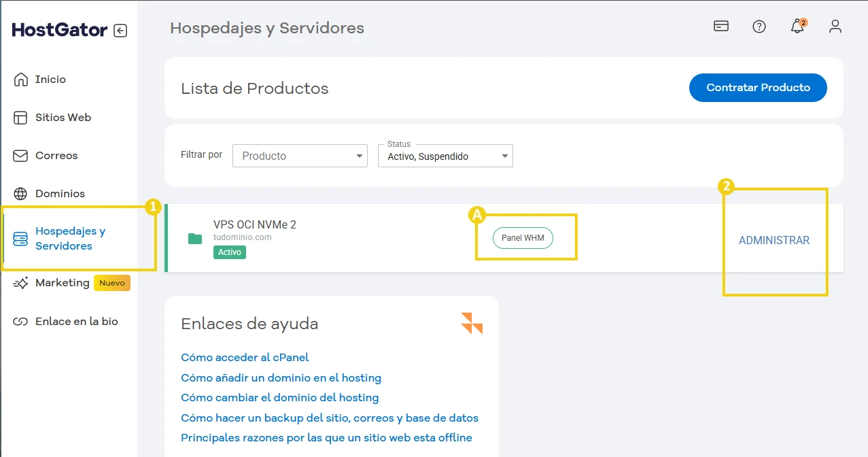Open the Producto filter dropdown

[299, 155]
